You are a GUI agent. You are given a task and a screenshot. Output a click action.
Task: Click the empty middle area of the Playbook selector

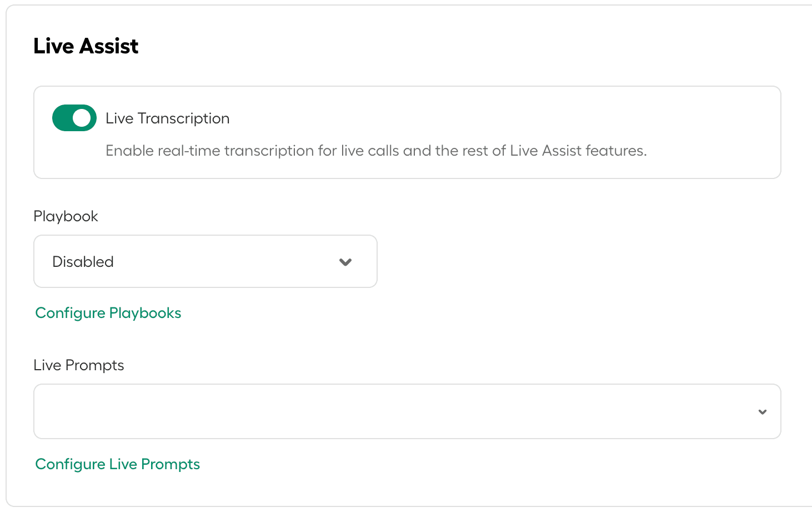(x=222, y=262)
